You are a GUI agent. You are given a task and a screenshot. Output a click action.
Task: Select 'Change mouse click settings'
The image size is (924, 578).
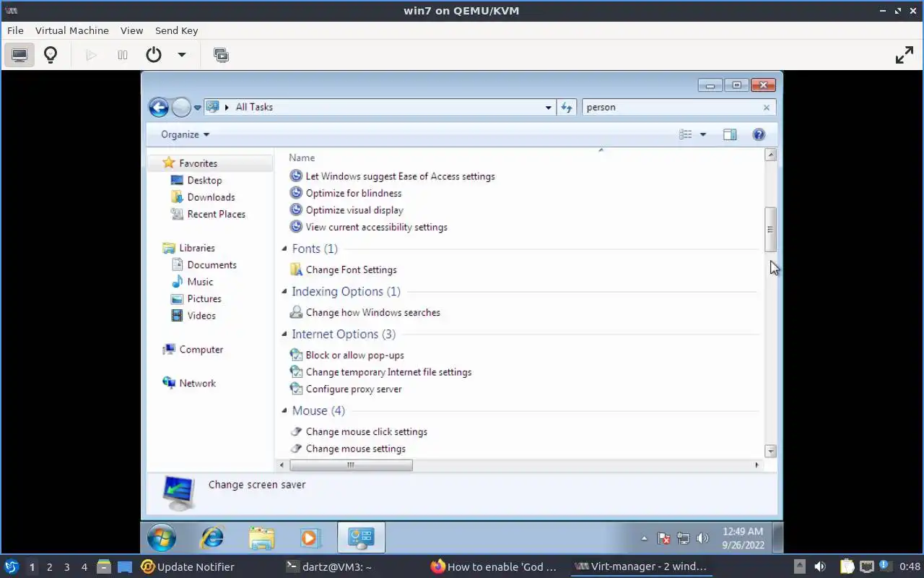click(366, 431)
